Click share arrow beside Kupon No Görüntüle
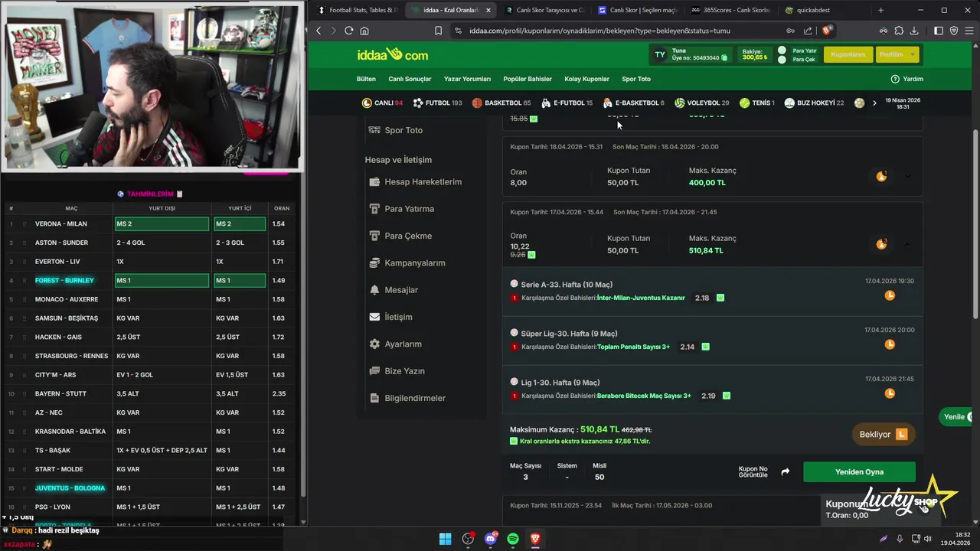This screenshot has height=551, width=980. click(x=785, y=472)
